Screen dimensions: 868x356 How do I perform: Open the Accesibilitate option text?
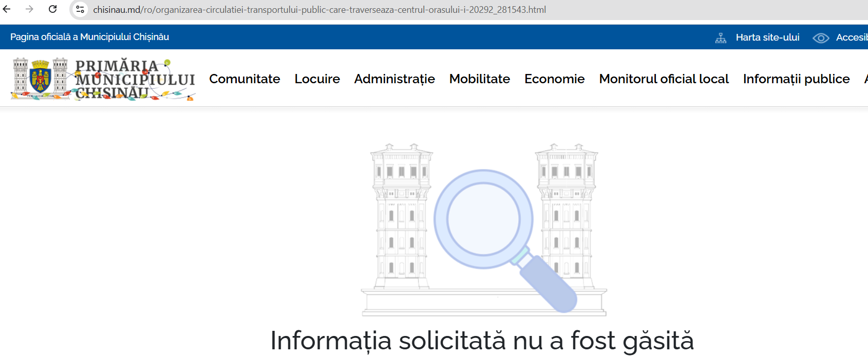coord(852,38)
